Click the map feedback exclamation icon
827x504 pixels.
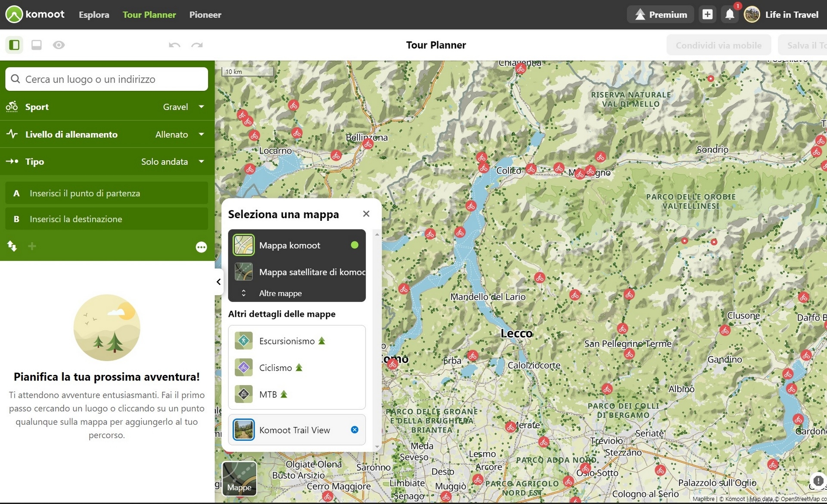pyautogui.click(x=818, y=481)
